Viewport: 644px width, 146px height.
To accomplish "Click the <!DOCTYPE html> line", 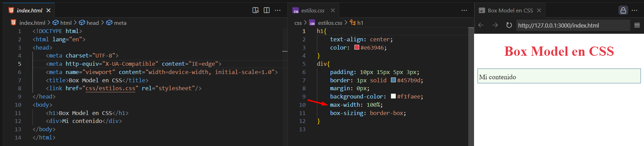I will coord(57,31).
